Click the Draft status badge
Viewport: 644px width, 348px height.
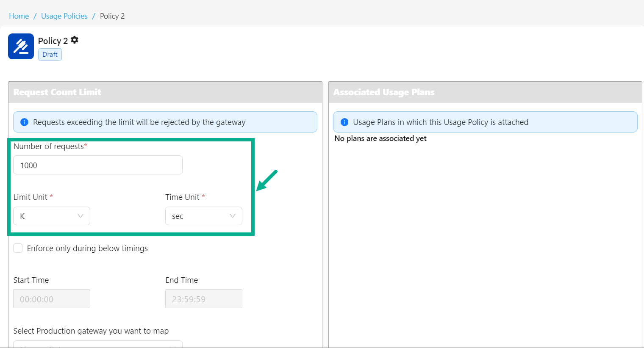click(50, 55)
